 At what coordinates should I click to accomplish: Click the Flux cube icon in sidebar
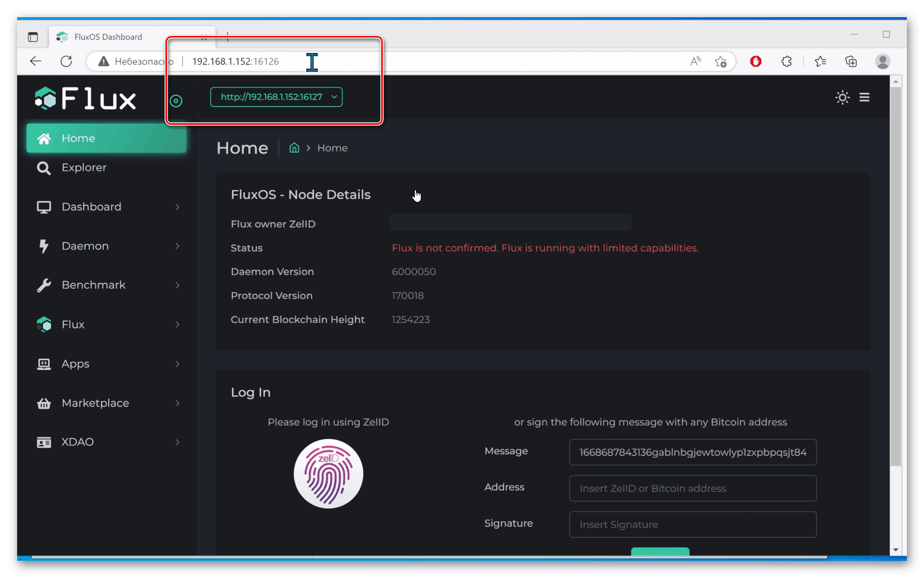pos(44,325)
